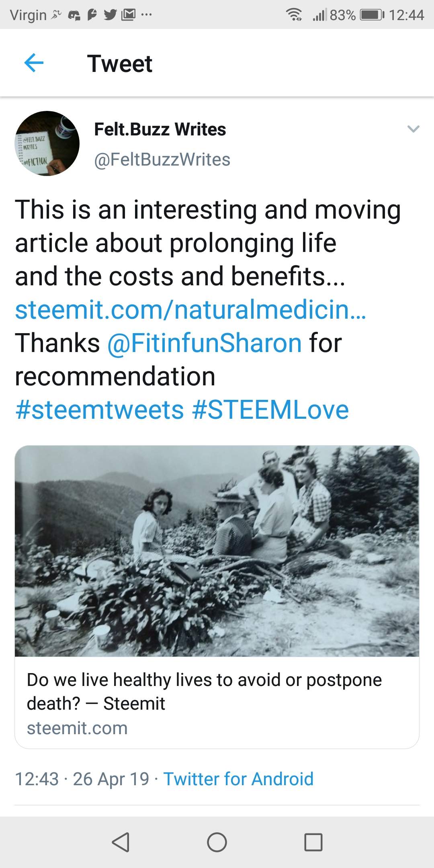
Task: Open the black-and-white picnic preview photo
Action: click(217, 551)
